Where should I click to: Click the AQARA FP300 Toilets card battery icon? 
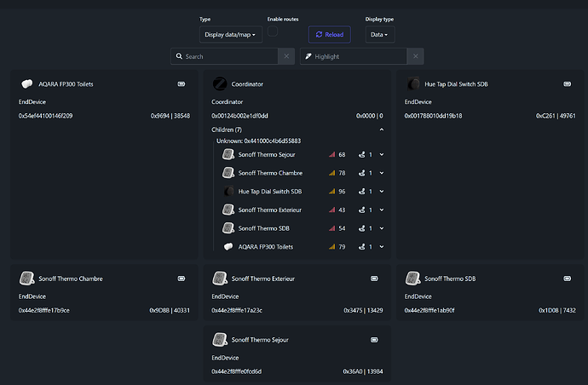click(182, 84)
